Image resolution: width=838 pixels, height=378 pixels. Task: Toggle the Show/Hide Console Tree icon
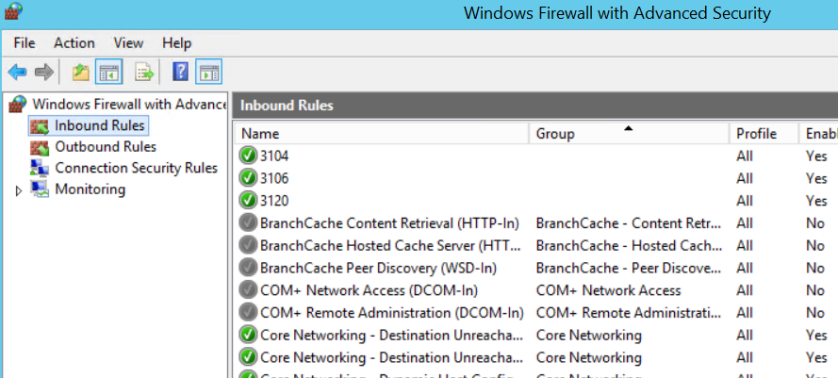(x=109, y=72)
